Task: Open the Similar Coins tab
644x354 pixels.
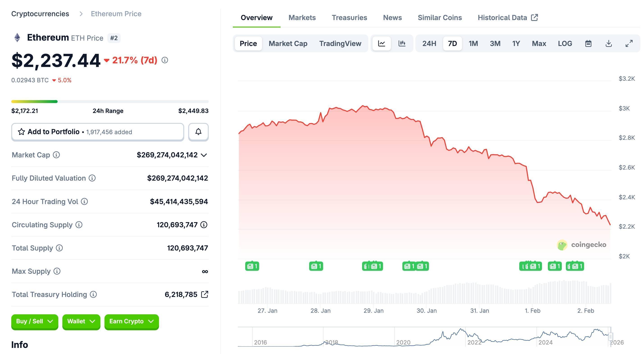Action: click(440, 18)
